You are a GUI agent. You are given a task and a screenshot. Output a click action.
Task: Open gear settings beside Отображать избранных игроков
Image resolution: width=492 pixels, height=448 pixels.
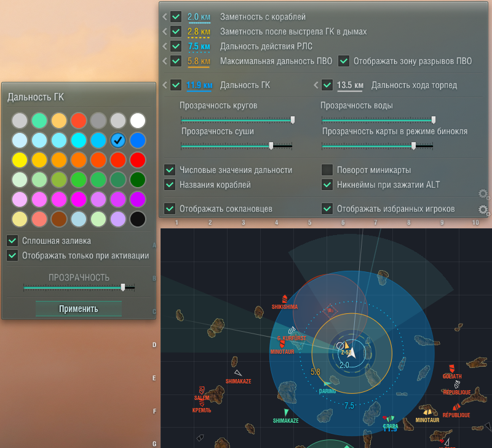click(483, 209)
